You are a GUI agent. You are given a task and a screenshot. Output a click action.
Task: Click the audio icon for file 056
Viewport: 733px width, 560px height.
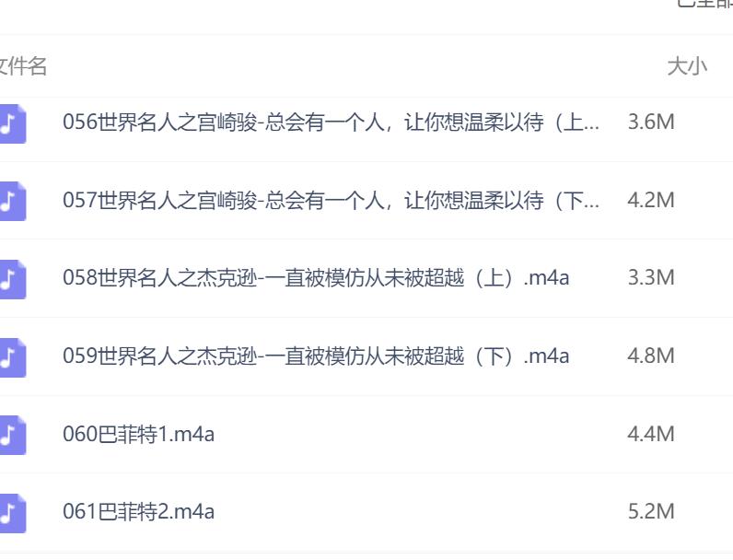13,123
